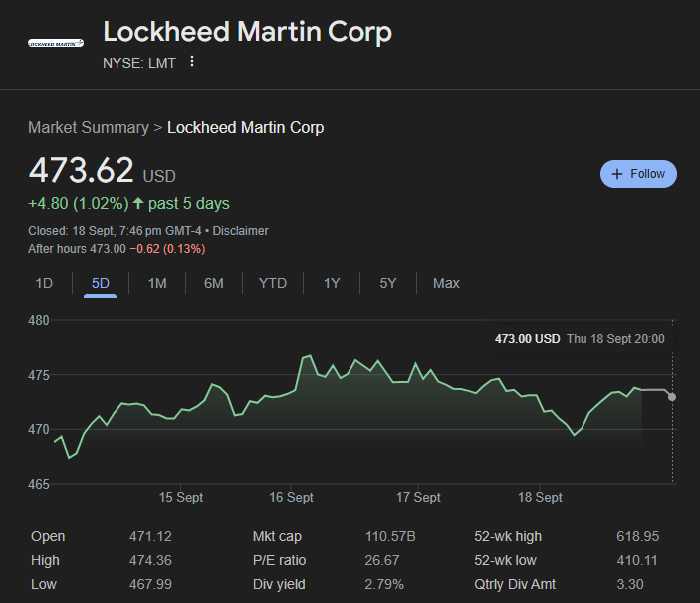Click the Lockheed Martin logo image
The width and height of the screenshot is (700, 603).
[56, 43]
